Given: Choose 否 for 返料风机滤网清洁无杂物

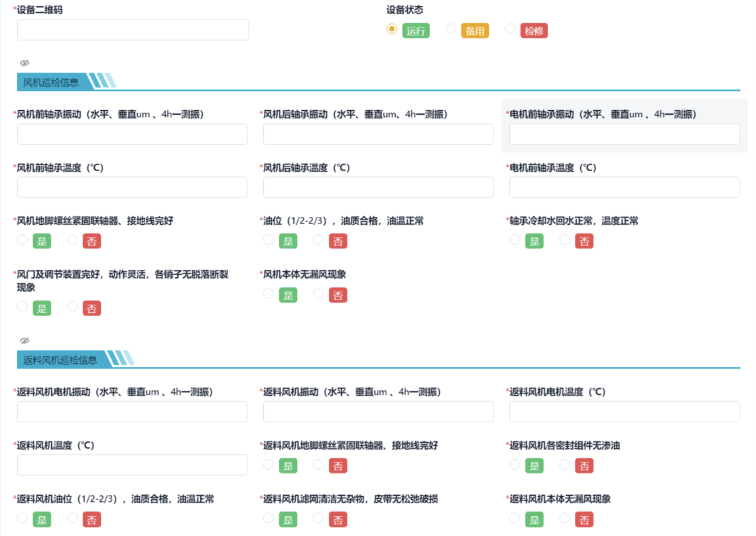Looking at the screenshot, I should [318, 518].
